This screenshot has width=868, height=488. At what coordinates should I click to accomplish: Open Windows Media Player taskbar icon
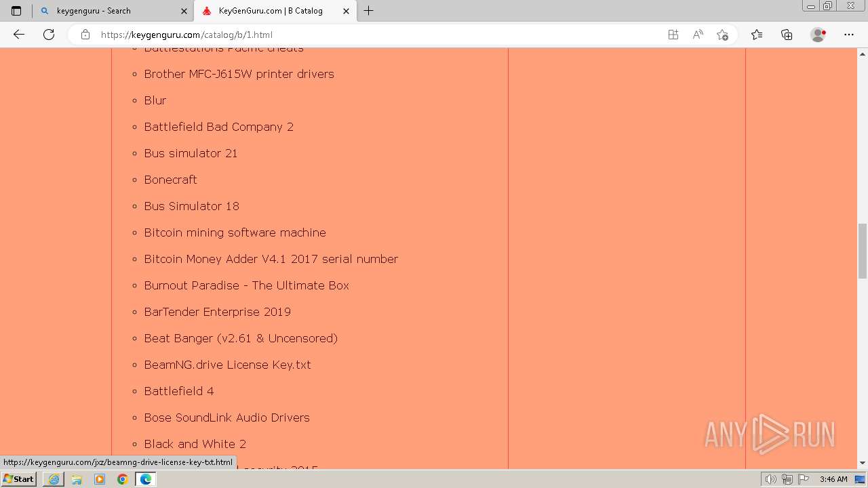click(x=100, y=479)
